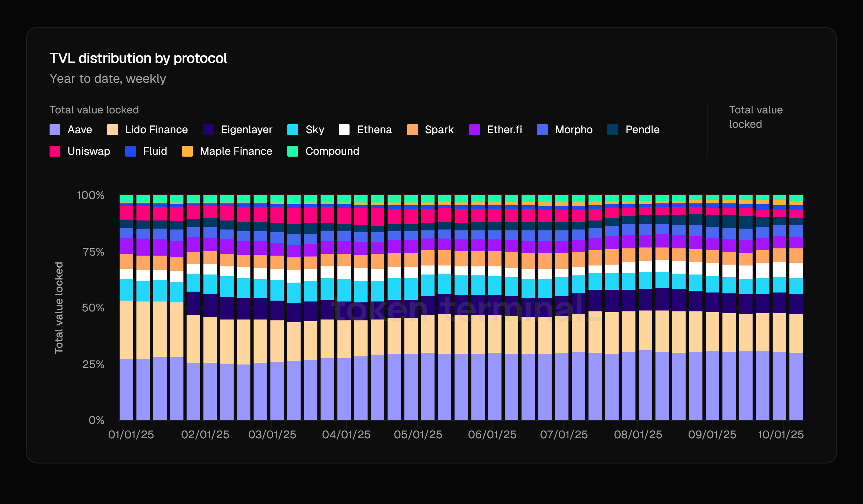
Task: Click the 0% y-axis label
Action: click(x=97, y=420)
